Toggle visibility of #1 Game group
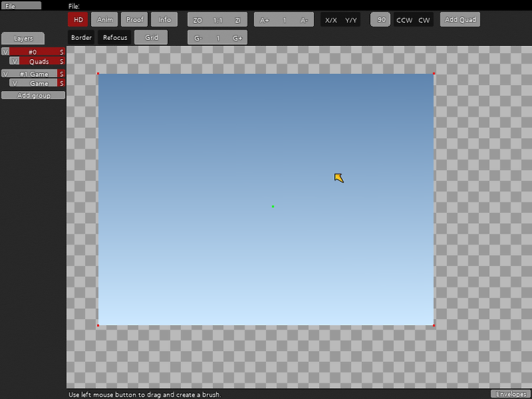The height and width of the screenshot is (399, 532). coord(5,74)
